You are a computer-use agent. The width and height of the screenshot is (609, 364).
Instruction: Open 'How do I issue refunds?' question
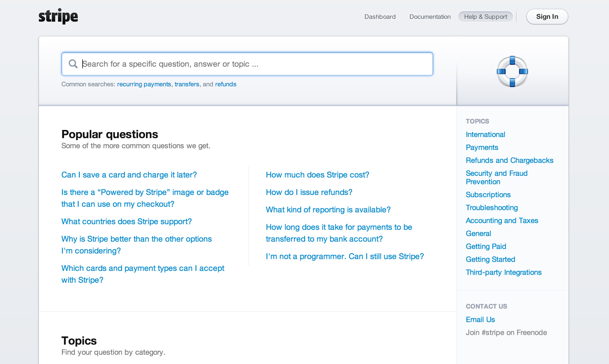pyautogui.click(x=309, y=192)
